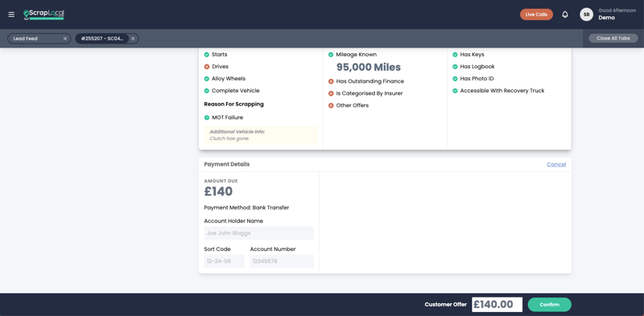The height and width of the screenshot is (316, 644).
Task: Click the cross icon beside Has Outstanding Finance
Action: [331, 82]
